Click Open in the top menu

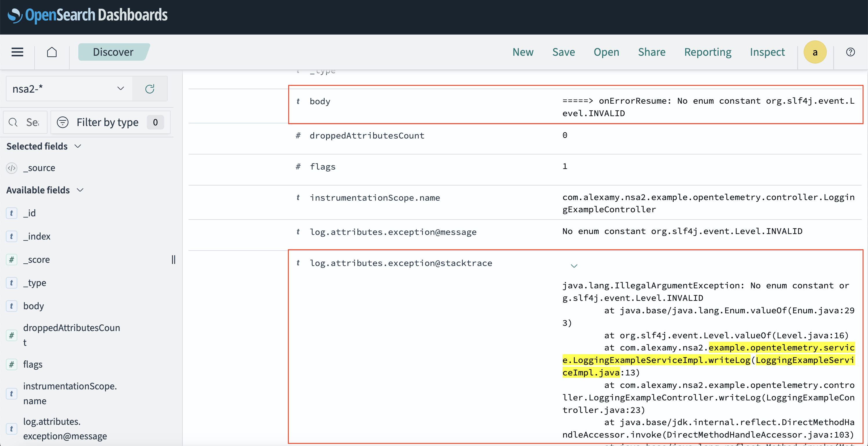click(x=606, y=52)
